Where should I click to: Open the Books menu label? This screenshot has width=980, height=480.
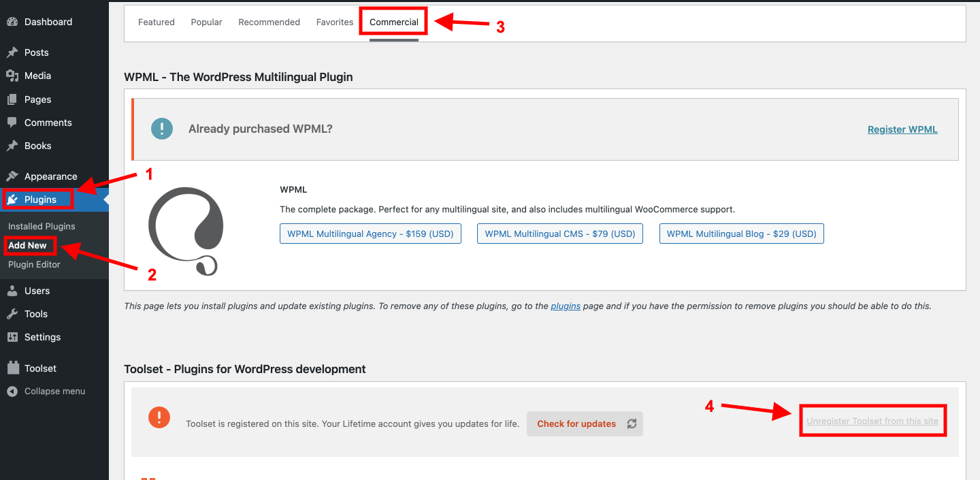38,146
